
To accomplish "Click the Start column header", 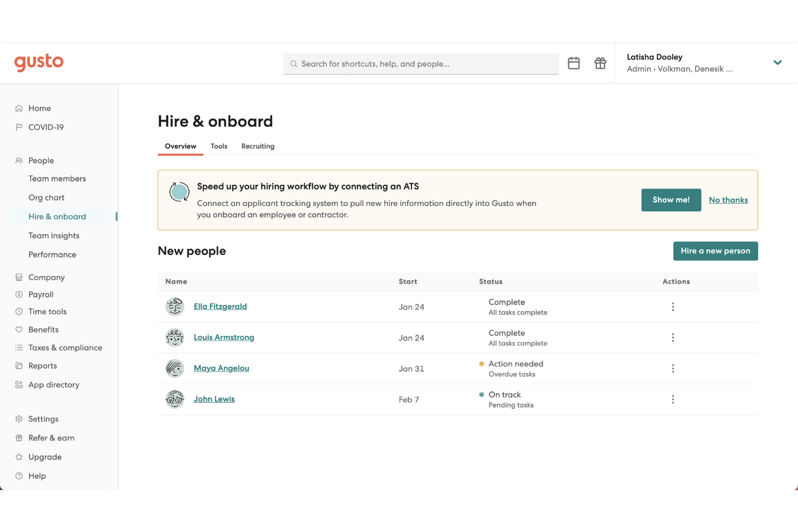I will pos(408,282).
